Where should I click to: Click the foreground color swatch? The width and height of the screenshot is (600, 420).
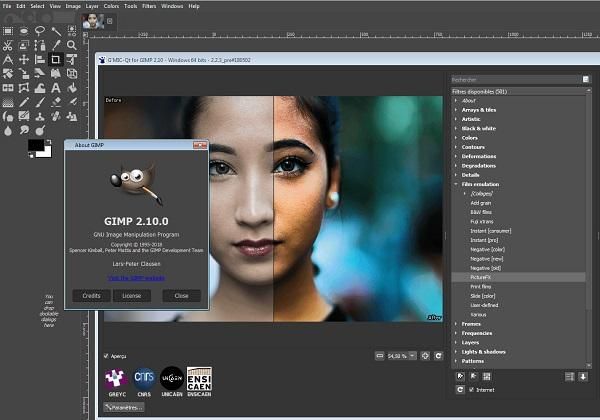35,146
